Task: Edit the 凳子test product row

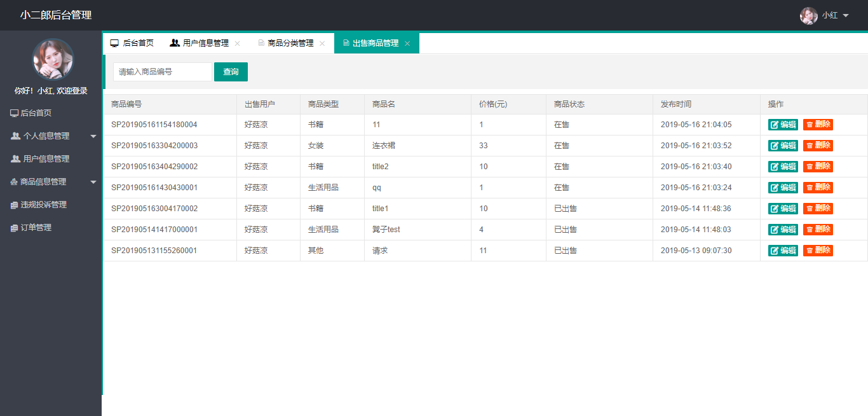Action: coord(783,230)
